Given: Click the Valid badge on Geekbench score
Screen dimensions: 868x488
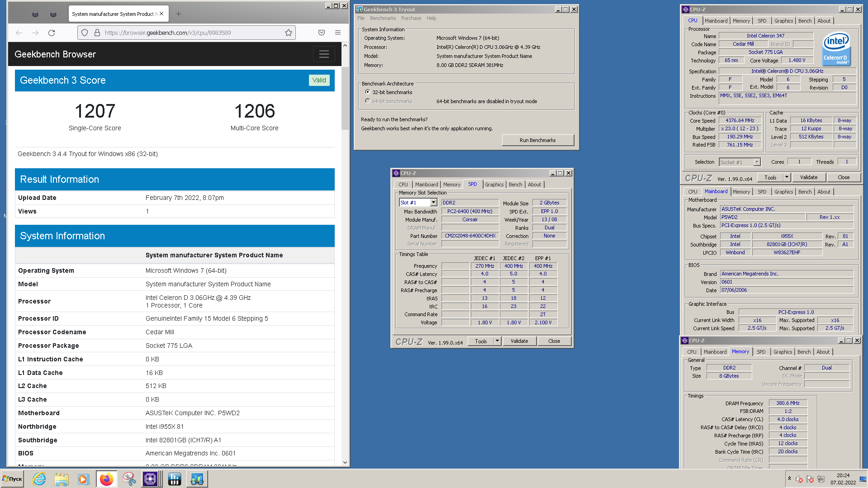Looking at the screenshot, I should point(319,80).
